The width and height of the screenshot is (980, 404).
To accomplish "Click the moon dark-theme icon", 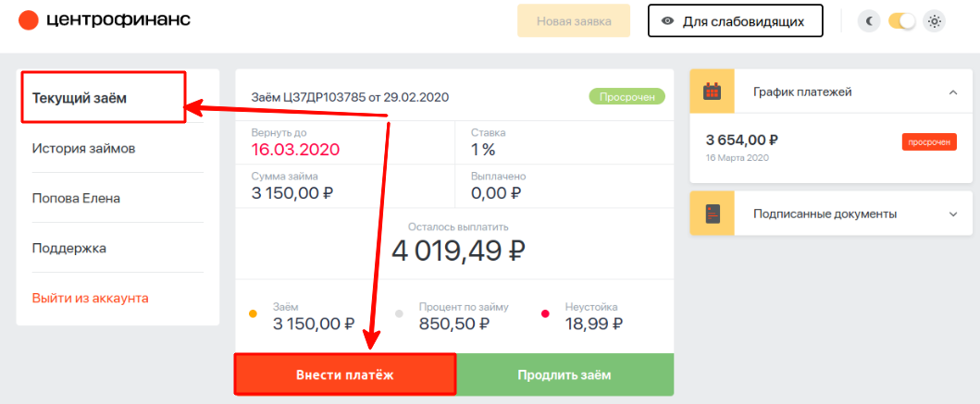I will (869, 22).
